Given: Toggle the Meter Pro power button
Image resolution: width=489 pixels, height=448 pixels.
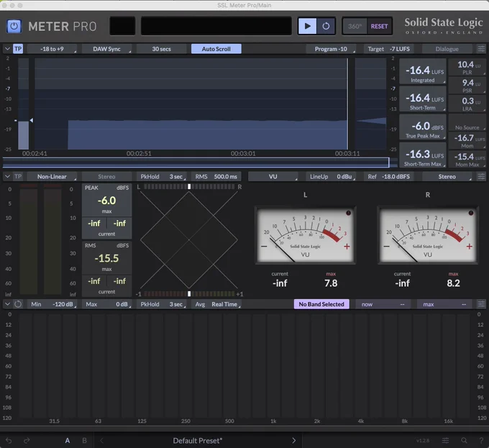Looking at the screenshot, I should [x=14, y=26].
